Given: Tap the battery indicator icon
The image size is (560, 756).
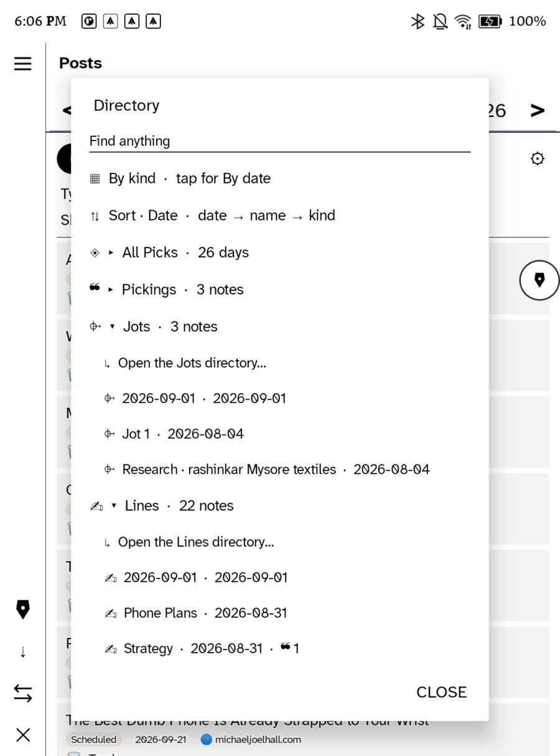Looking at the screenshot, I should click(490, 21).
